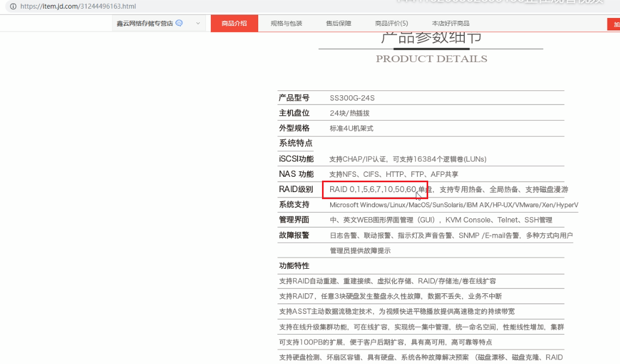
Task: Click the red add-to-cart button at right edge
Action: point(614,24)
